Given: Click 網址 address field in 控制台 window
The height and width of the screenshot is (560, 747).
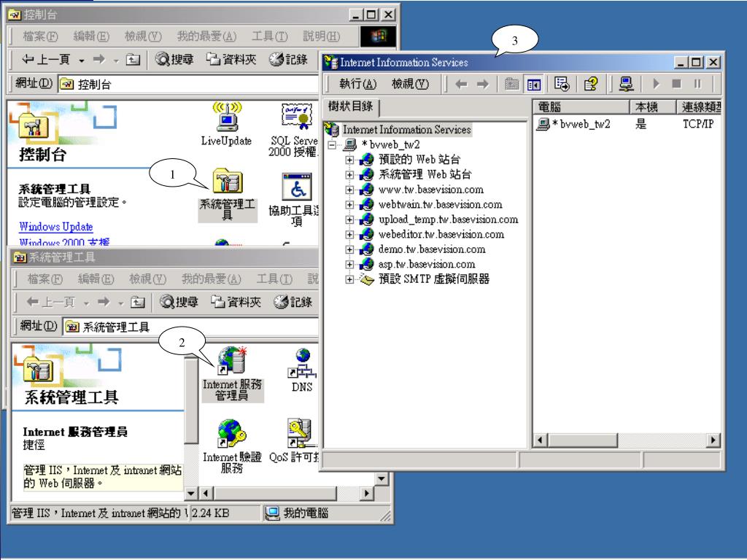Looking at the screenshot, I should [188, 85].
